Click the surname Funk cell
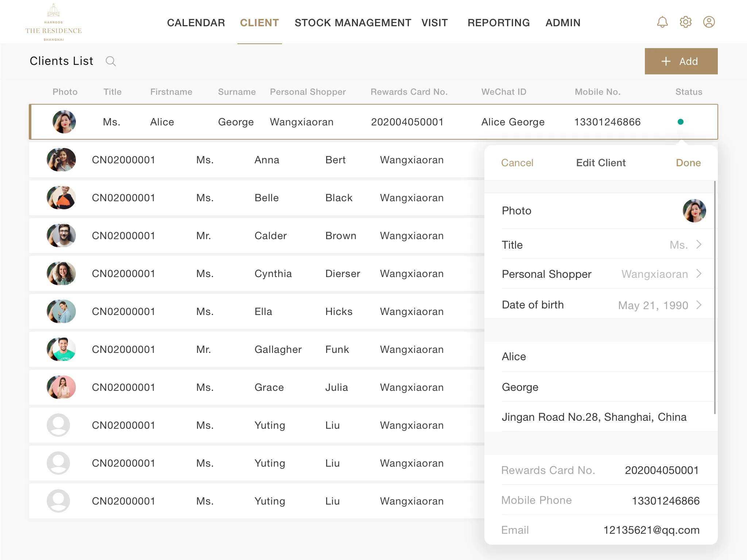 tap(337, 349)
